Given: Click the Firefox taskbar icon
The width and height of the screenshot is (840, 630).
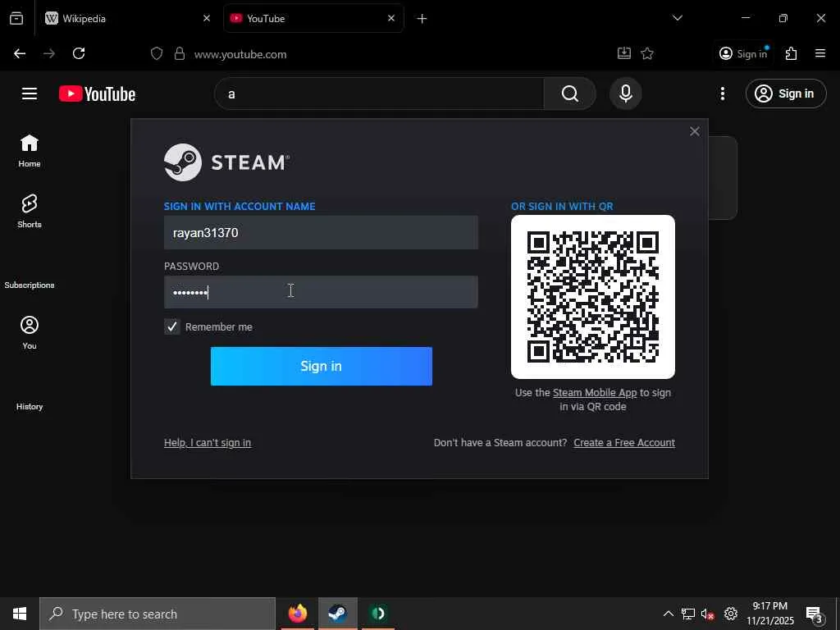Looking at the screenshot, I should click(298, 614).
